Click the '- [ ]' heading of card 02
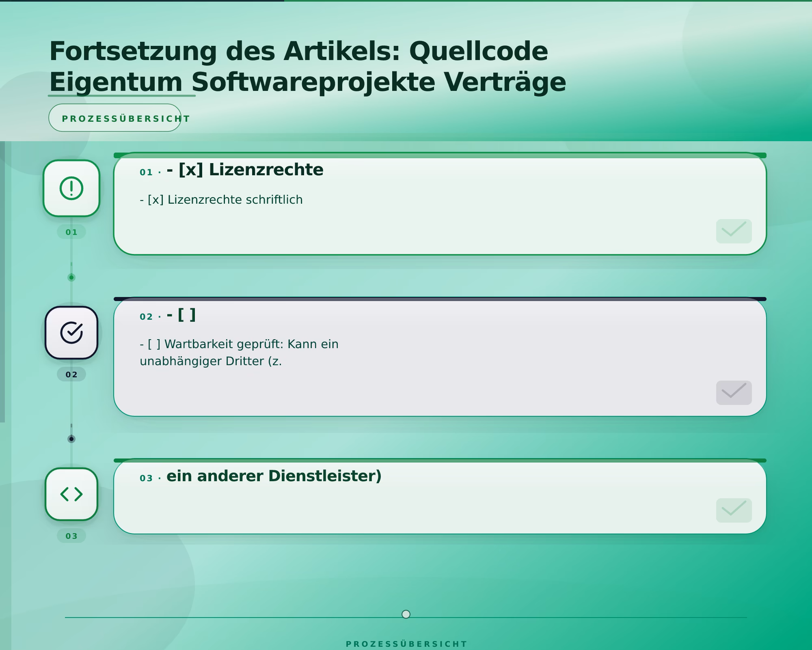This screenshot has width=812, height=650. click(x=181, y=314)
